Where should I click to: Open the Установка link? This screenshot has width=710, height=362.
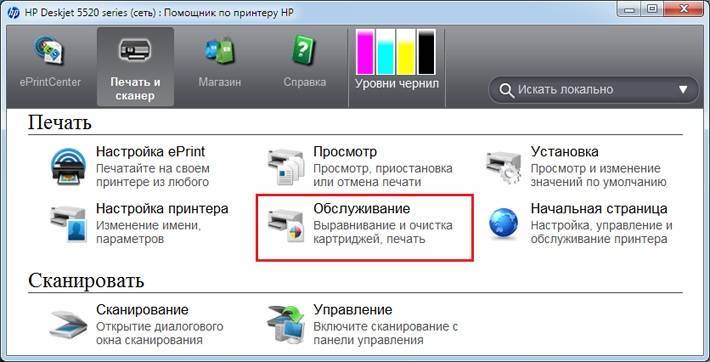pos(565,151)
